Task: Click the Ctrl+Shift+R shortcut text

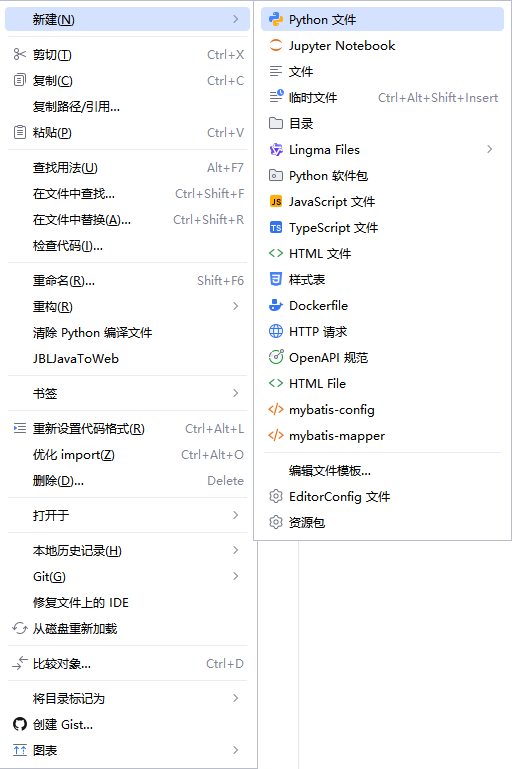Action: pos(208,220)
